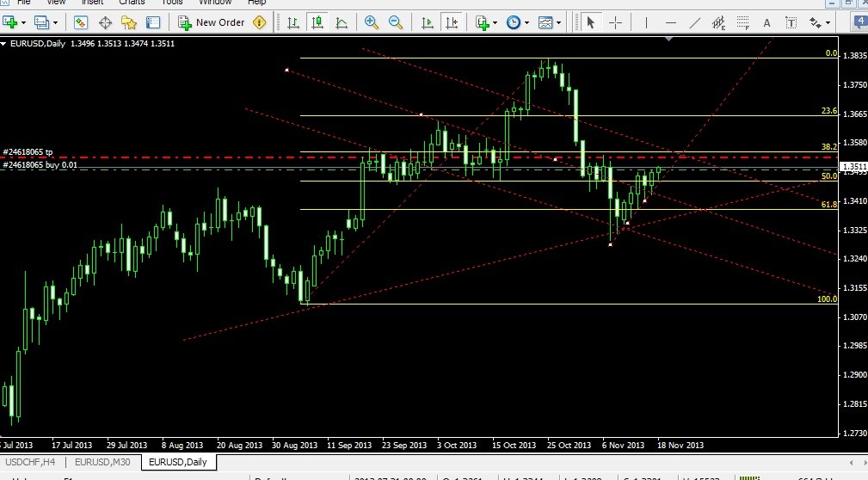Click the 18 Nov 2013 date label
This screenshot has height=480, width=868.
680,445
